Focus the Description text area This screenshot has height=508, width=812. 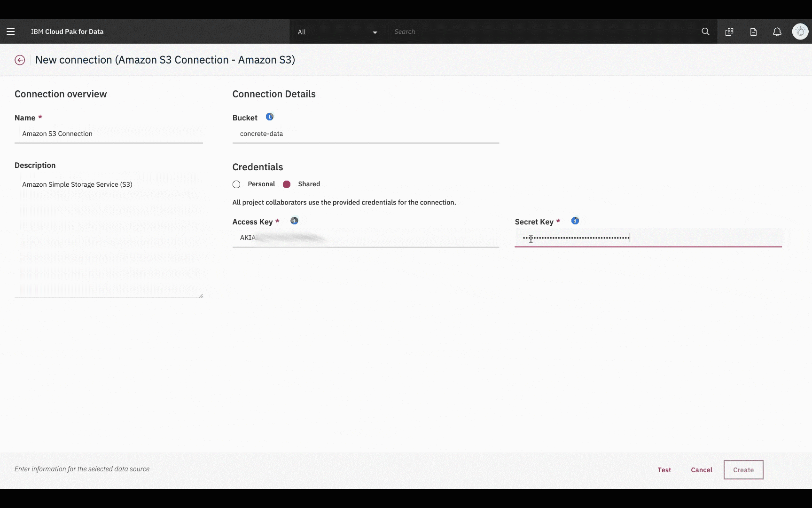click(x=109, y=235)
